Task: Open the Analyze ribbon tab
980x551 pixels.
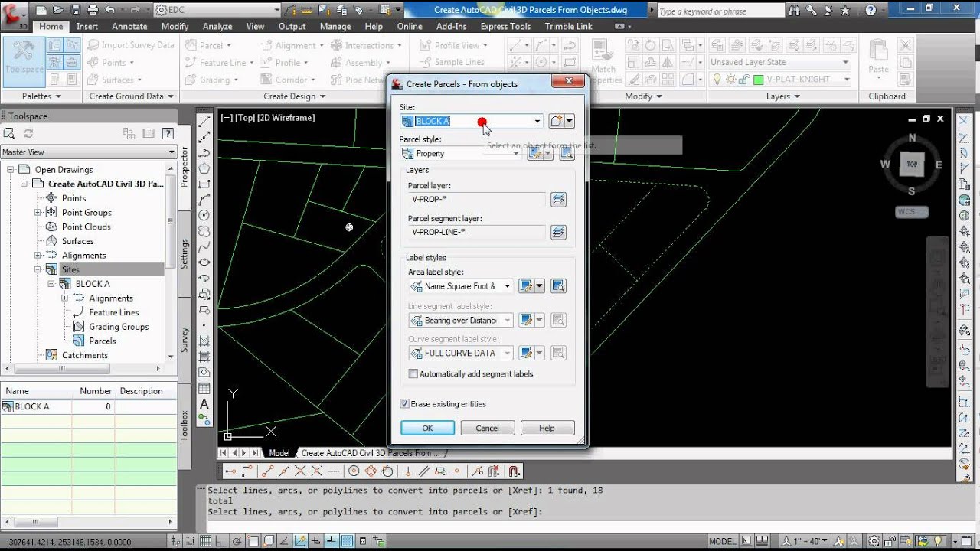Action: point(217,26)
